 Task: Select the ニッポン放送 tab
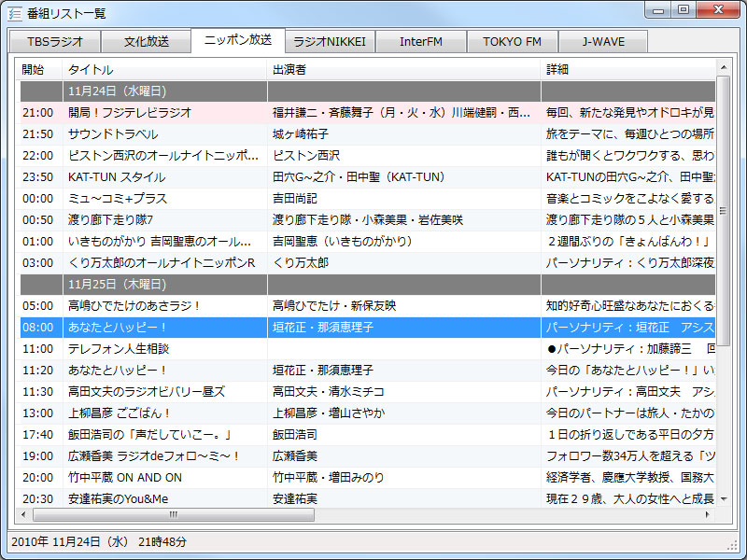[x=239, y=41]
